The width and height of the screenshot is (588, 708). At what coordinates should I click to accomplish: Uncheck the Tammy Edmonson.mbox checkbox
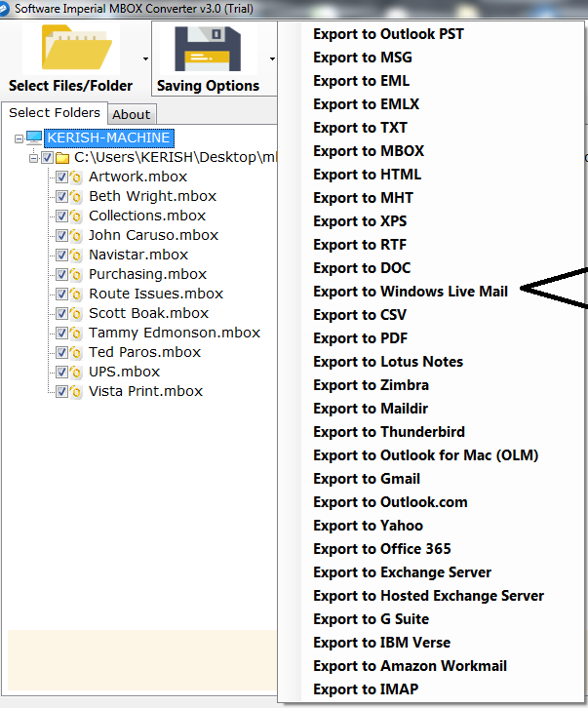61,334
